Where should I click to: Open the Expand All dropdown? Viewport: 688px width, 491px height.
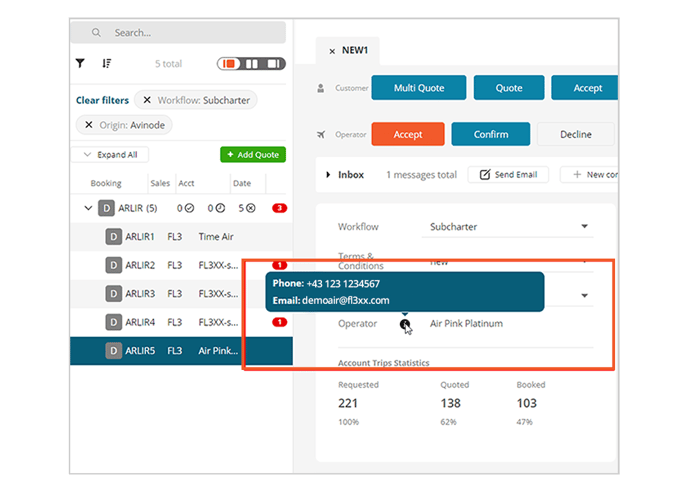point(110,155)
